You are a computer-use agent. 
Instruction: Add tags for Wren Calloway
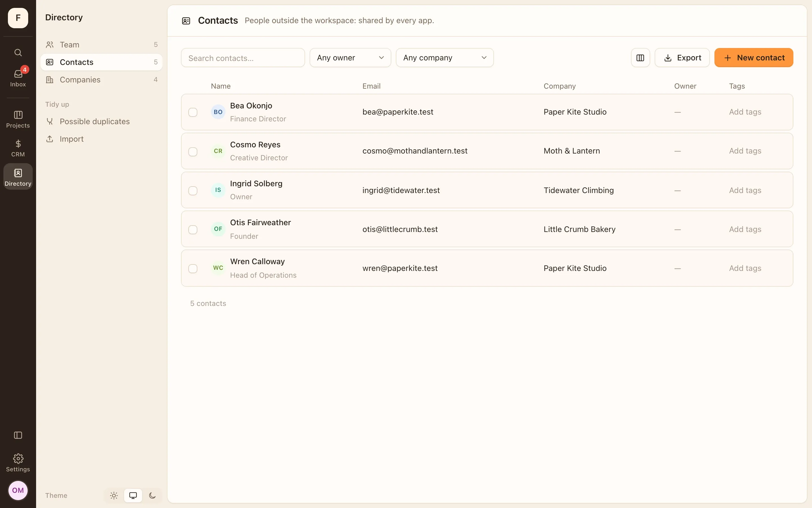[745, 268]
